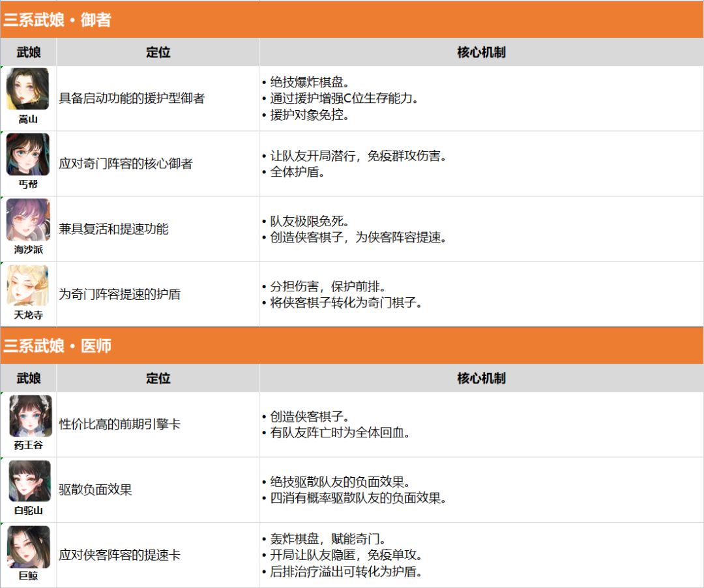Click the 定位 column header in 医师 table
704x588 pixels.
click(158, 378)
